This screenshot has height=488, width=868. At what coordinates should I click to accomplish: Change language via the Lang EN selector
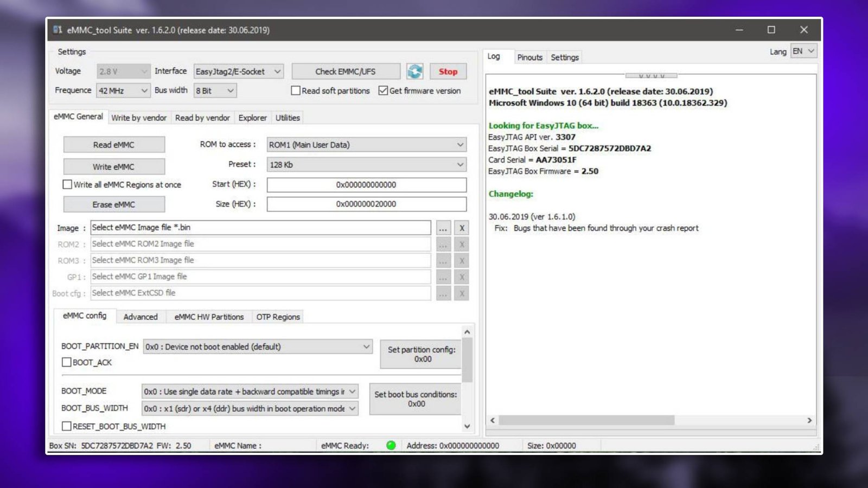(802, 51)
